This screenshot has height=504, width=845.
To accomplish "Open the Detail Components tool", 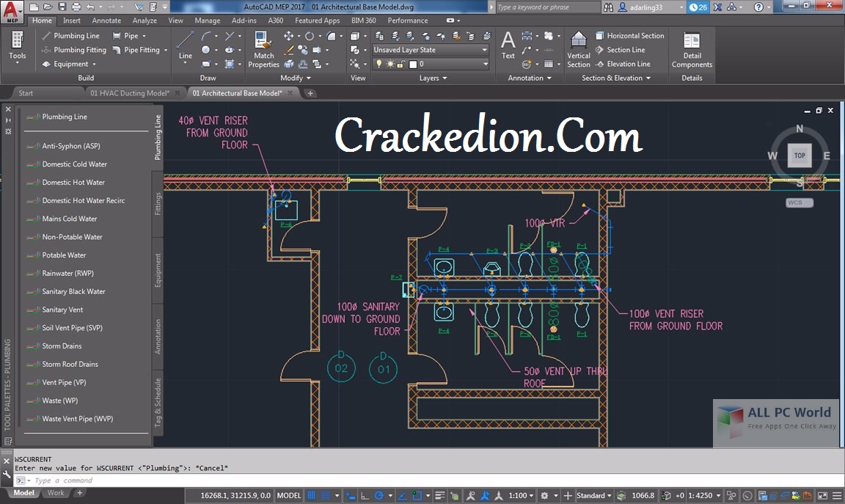I will (x=692, y=50).
